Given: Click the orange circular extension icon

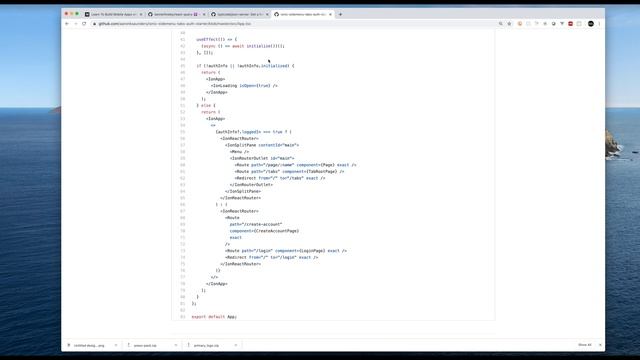Looking at the screenshot, I should pos(520,24).
